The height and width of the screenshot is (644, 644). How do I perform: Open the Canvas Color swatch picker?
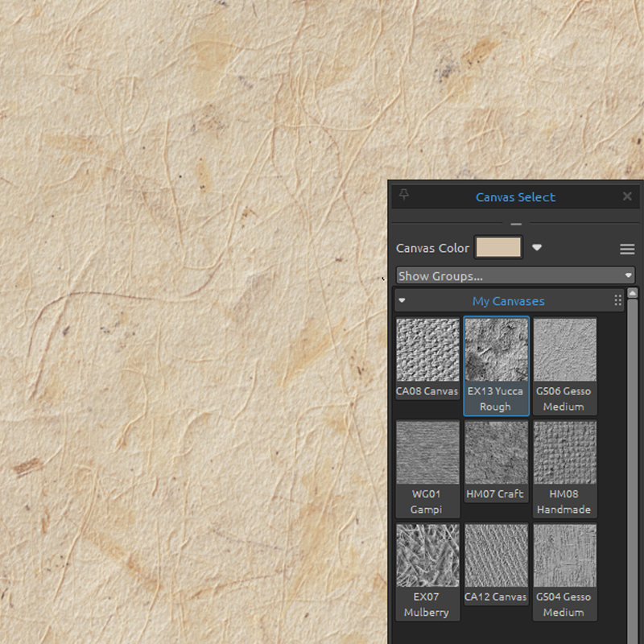(x=498, y=247)
